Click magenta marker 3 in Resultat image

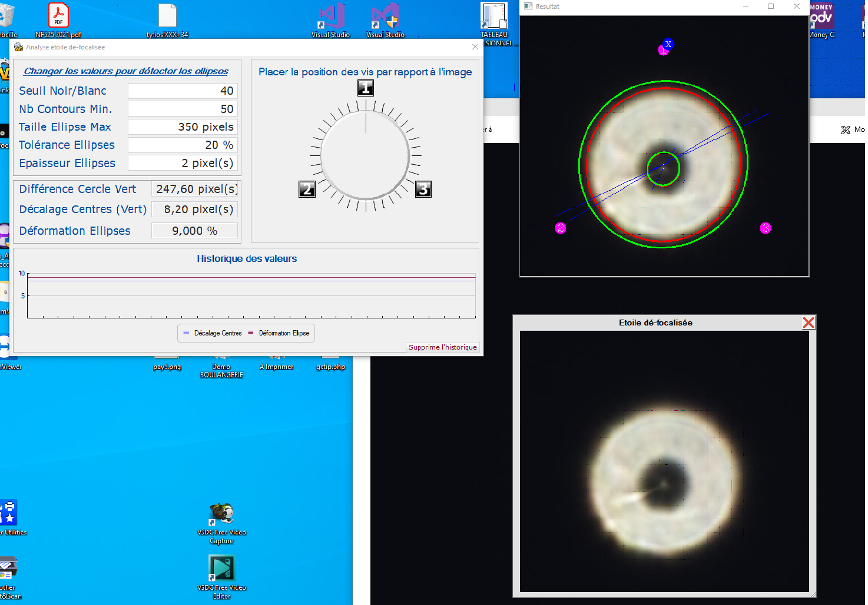pyautogui.click(x=766, y=228)
